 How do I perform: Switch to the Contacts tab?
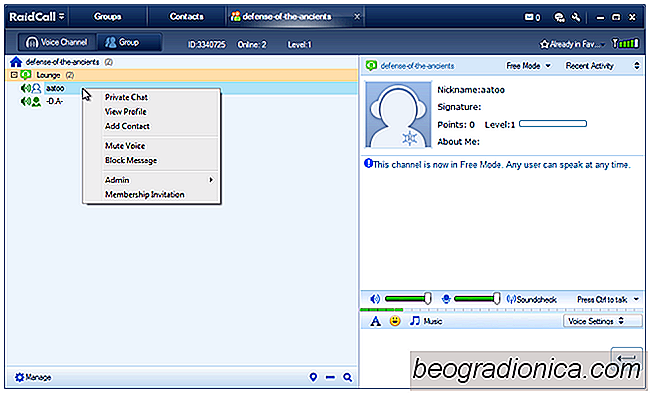click(x=186, y=17)
